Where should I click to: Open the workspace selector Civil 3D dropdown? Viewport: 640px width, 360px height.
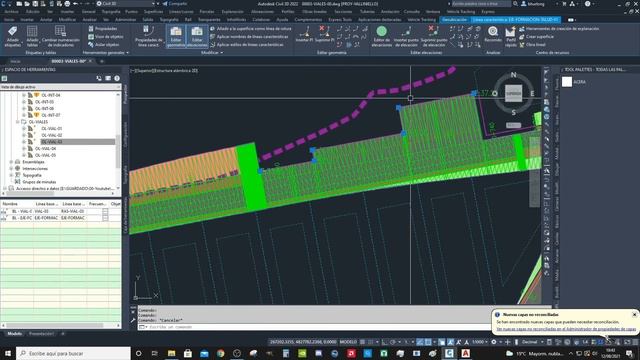(126, 4)
